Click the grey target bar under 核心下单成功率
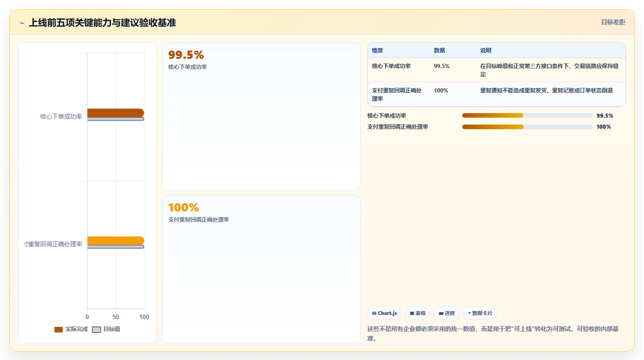 pos(116,119)
